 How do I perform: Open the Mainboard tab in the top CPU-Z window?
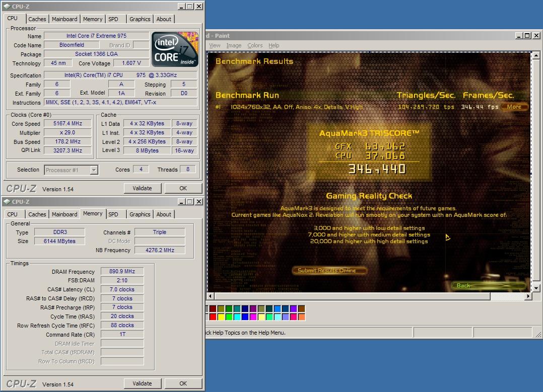[64, 19]
